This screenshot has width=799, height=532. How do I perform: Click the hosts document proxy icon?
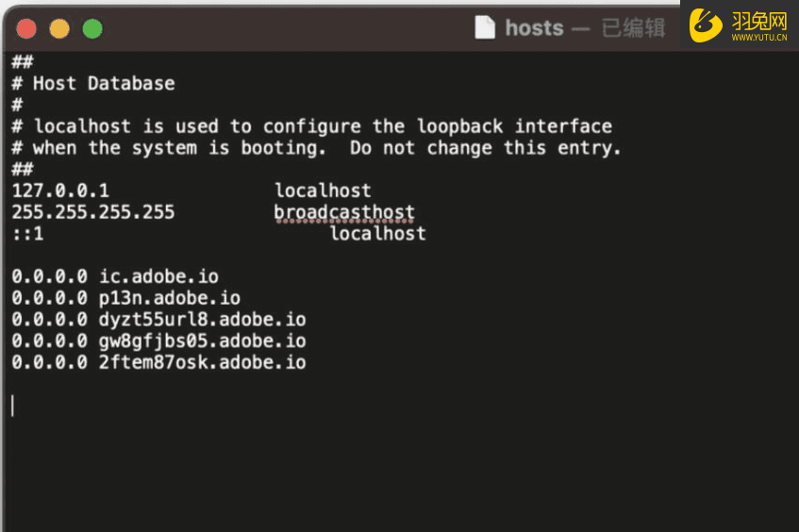click(485, 28)
